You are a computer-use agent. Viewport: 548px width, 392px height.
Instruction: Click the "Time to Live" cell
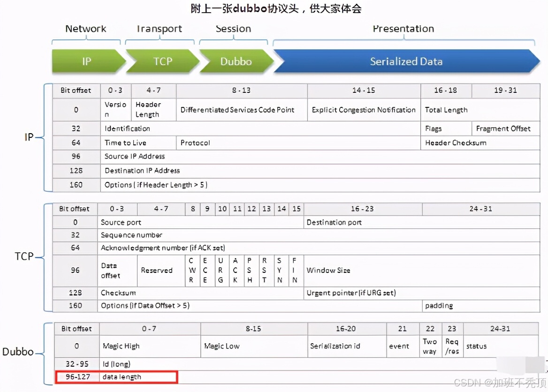138,143
